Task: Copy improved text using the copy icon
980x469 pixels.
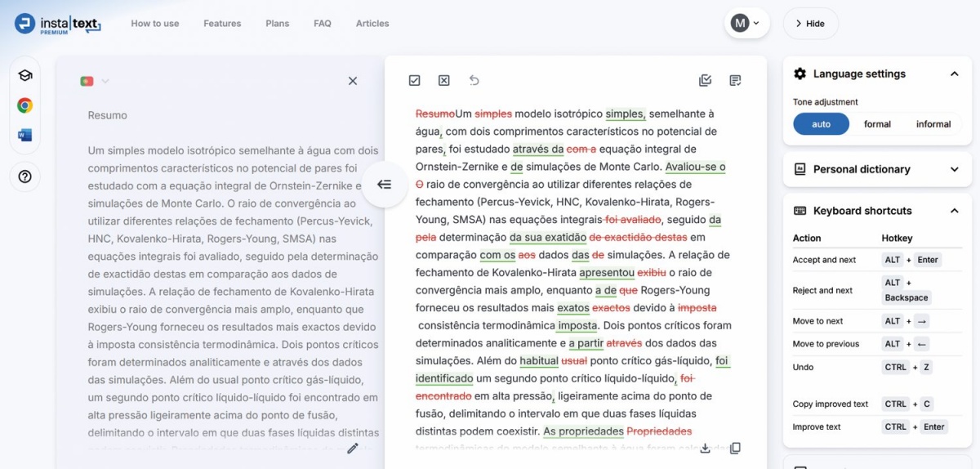Action: point(735,448)
